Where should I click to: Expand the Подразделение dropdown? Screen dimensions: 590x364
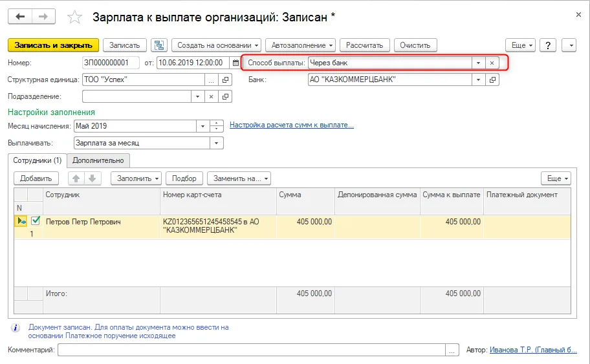[x=197, y=96]
